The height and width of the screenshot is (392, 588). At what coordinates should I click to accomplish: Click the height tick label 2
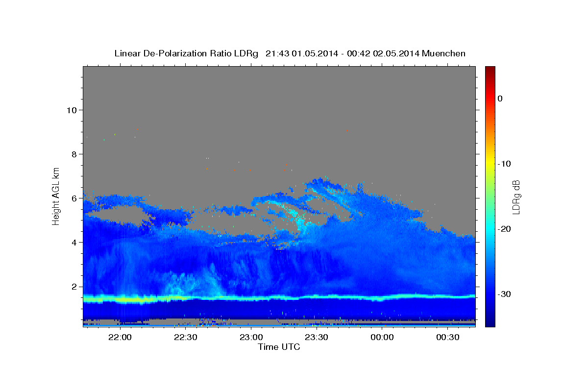click(73, 287)
